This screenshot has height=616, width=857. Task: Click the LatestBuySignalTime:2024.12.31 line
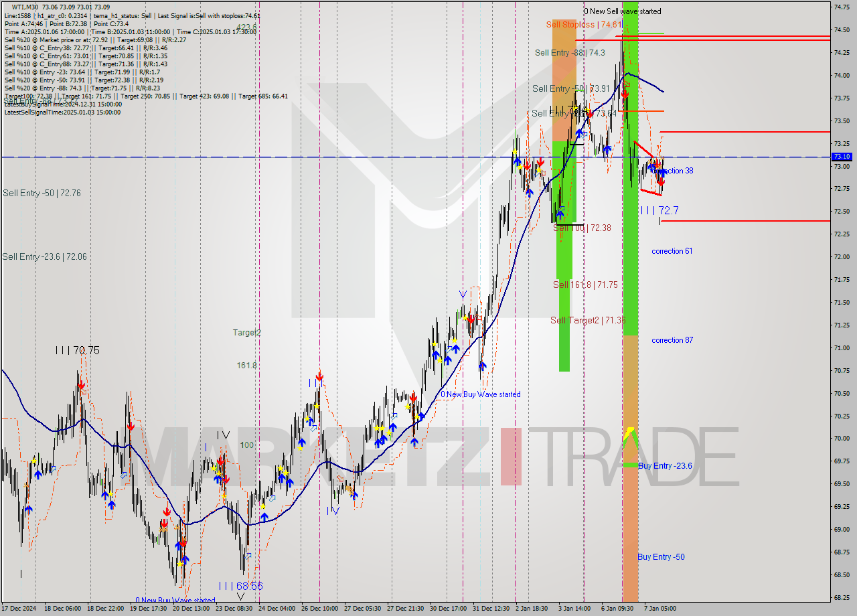pos(63,104)
